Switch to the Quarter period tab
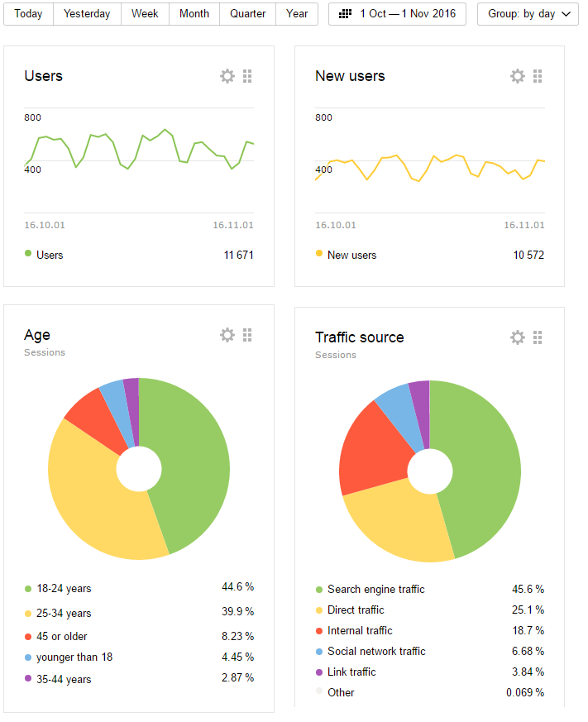This screenshot has height=722, width=588. click(x=247, y=14)
